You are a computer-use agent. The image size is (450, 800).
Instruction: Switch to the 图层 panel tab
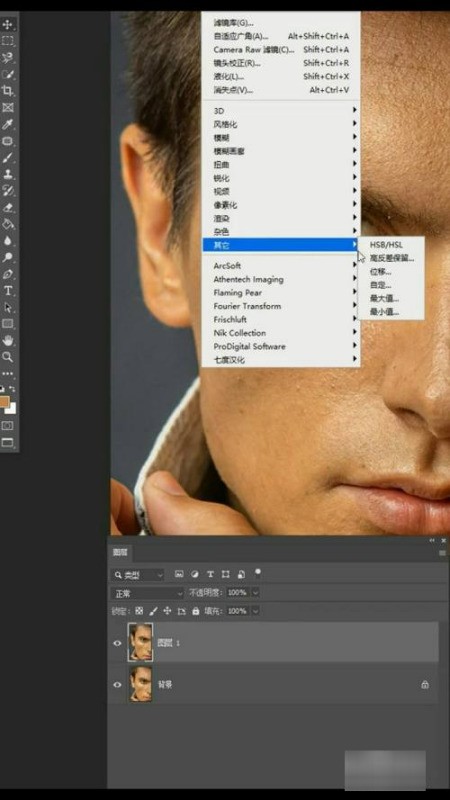(x=120, y=552)
